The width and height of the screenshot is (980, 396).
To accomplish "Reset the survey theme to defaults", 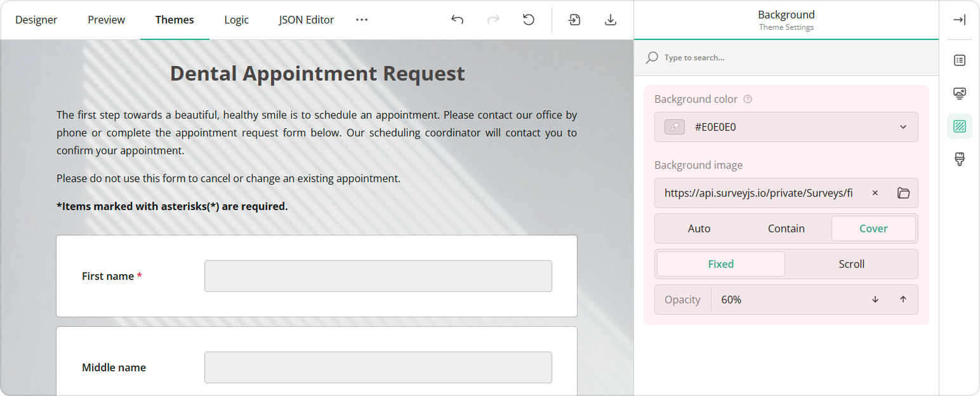I will coord(528,20).
